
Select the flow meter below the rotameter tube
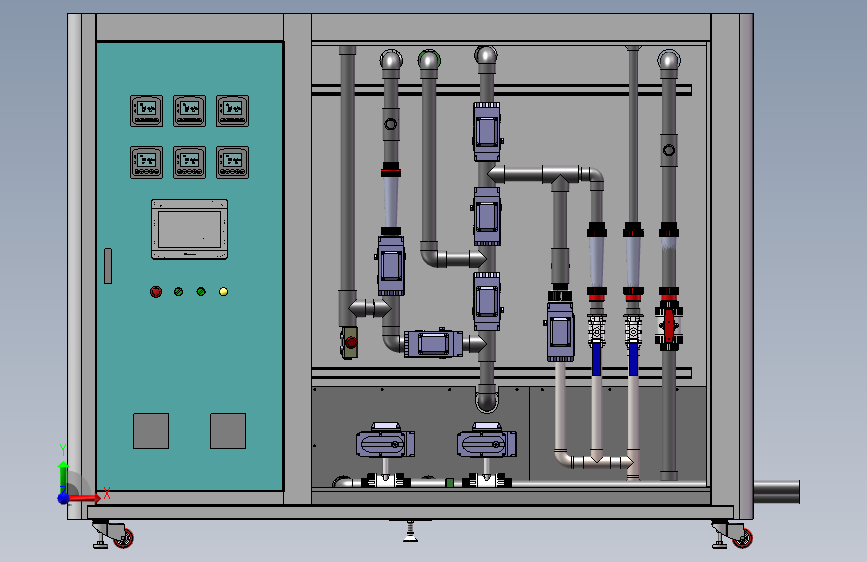pos(391,266)
